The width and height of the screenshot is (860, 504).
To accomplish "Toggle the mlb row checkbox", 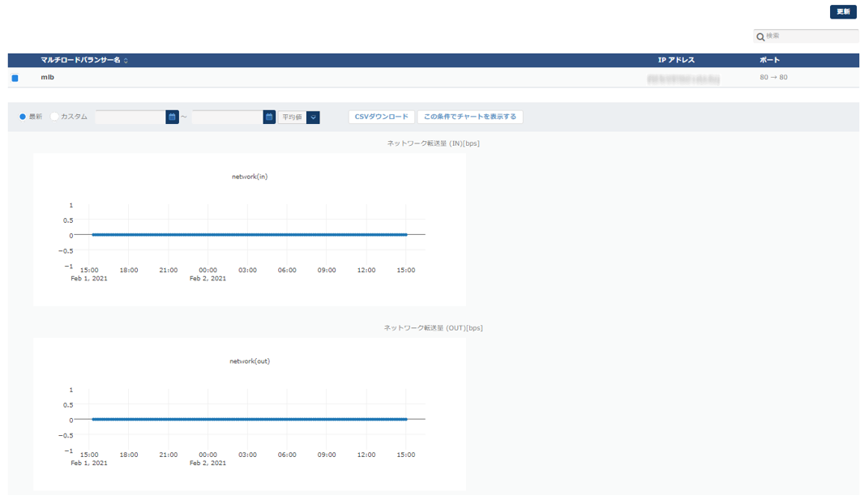I will click(x=15, y=78).
